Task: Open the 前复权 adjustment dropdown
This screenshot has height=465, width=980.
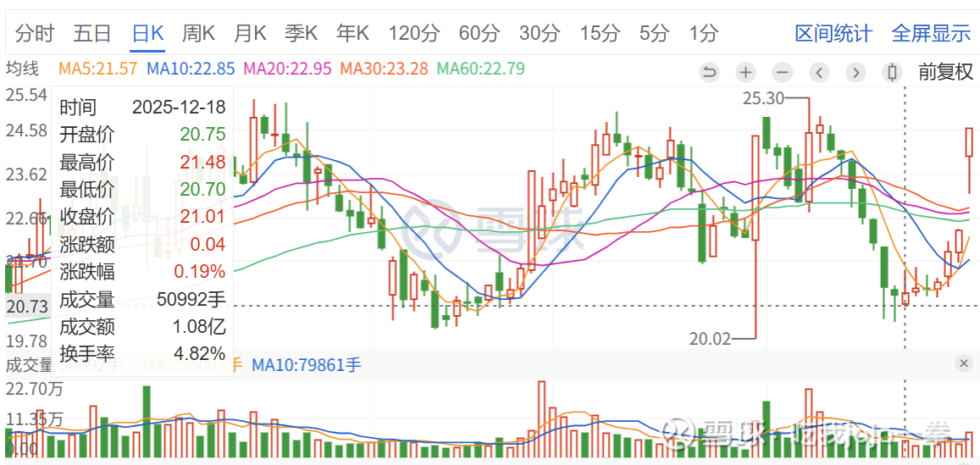Action: click(945, 73)
